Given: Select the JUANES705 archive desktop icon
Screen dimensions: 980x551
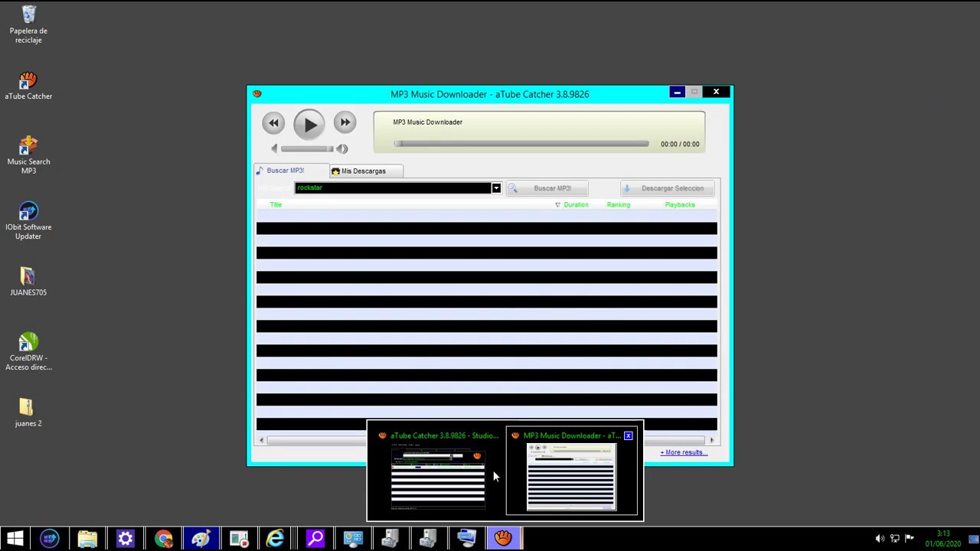Looking at the screenshot, I should pyautogui.click(x=28, y=282).
